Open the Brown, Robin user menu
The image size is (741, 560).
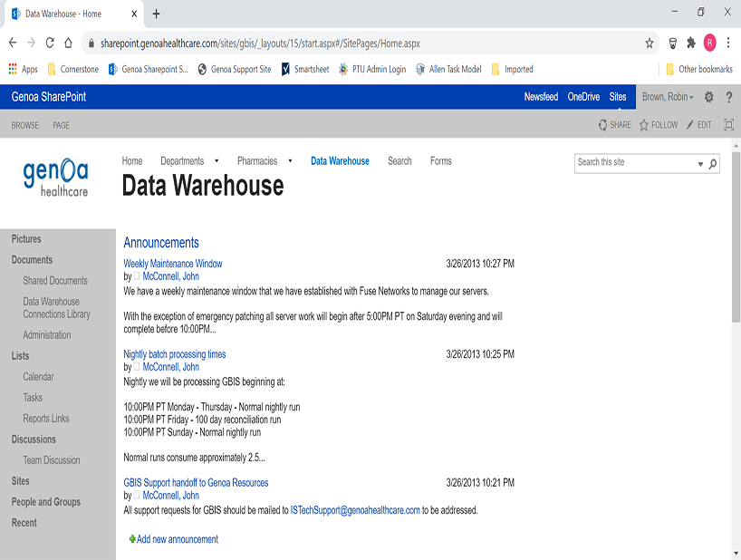tap(668, 97)
